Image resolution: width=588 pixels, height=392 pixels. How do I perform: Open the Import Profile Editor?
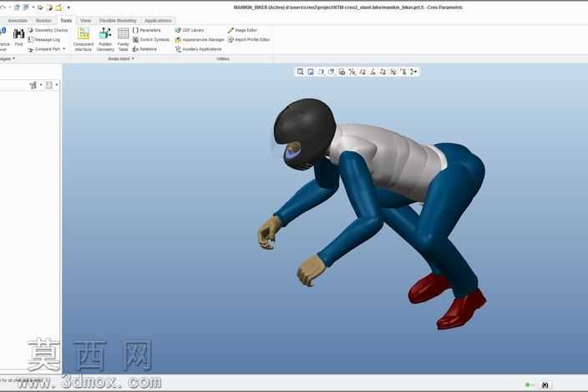pyautogui.click(x=249, y=40)
